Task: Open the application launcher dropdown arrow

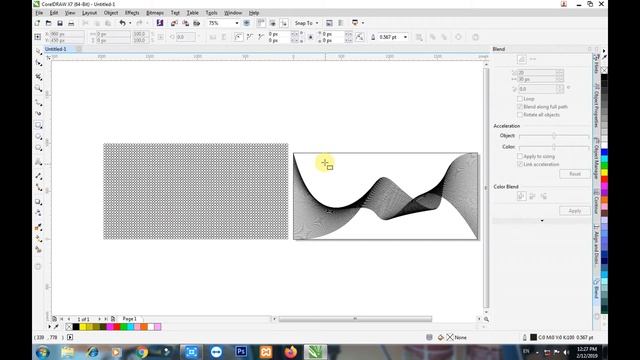Action: [x=363, y=23]
